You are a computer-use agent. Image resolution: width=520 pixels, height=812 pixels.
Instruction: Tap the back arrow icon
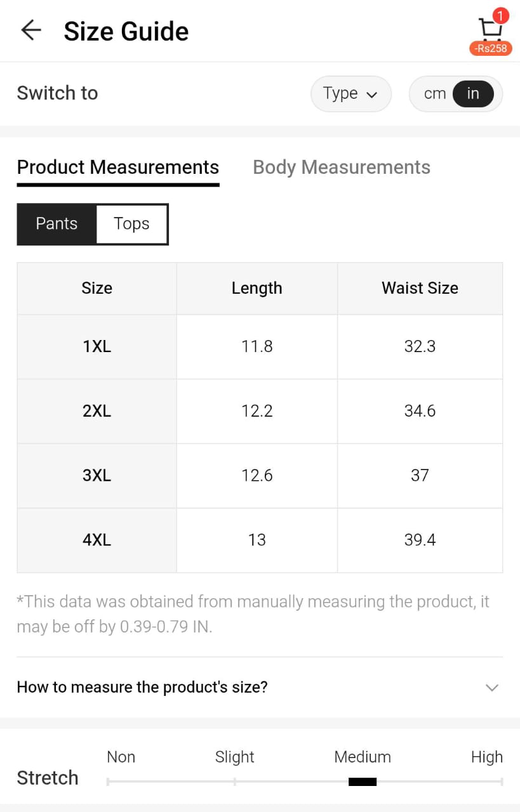pyautogui.click(x=30, y=30)
